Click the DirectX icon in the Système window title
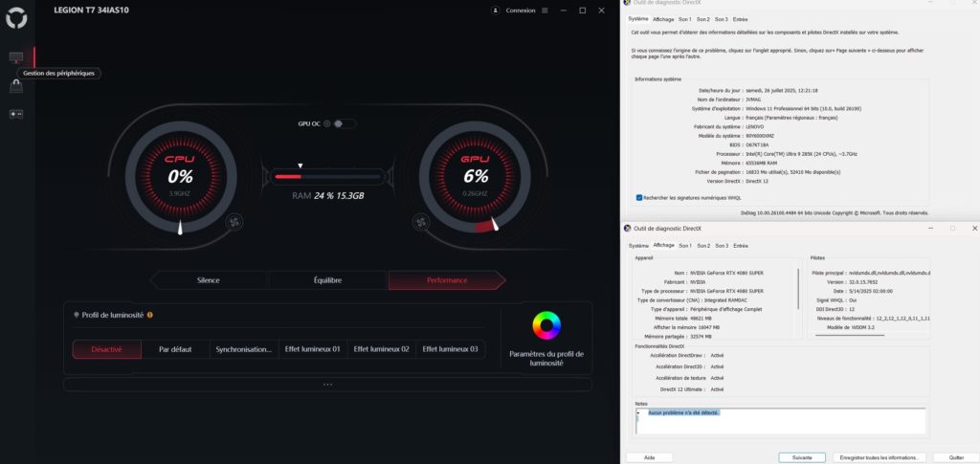The height and width of the screenshot is (464, 980). pos(628,3)
